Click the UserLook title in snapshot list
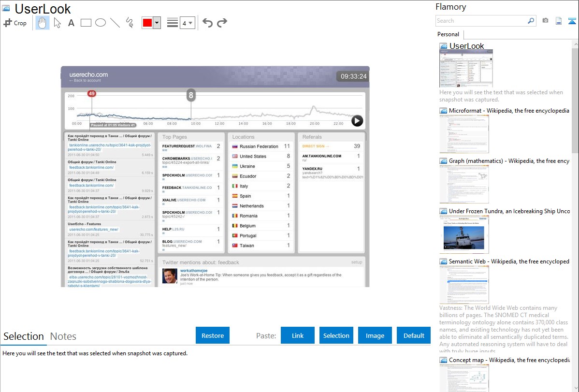Viewport: 579px width, 392px height. pyautogui.click(x=467, y=46)
